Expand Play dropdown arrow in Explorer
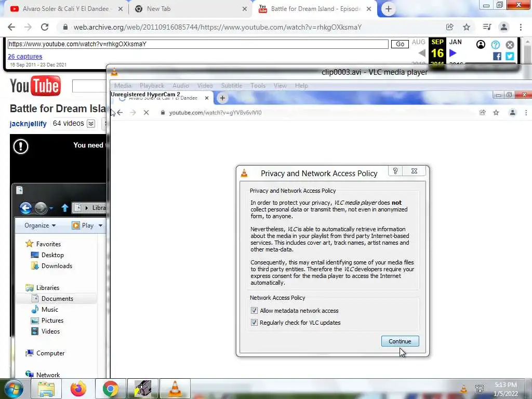 (100, 225)
